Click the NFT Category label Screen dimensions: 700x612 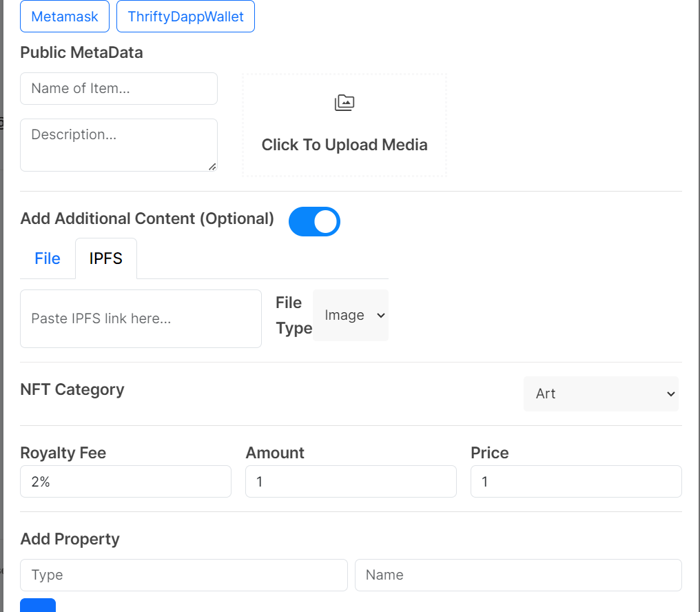pos(72,389)
